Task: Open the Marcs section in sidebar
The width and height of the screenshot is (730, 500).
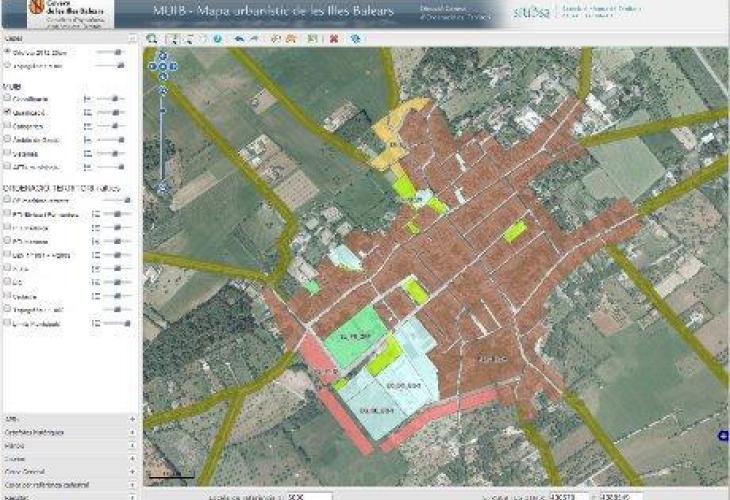Action: pos(132,446)
